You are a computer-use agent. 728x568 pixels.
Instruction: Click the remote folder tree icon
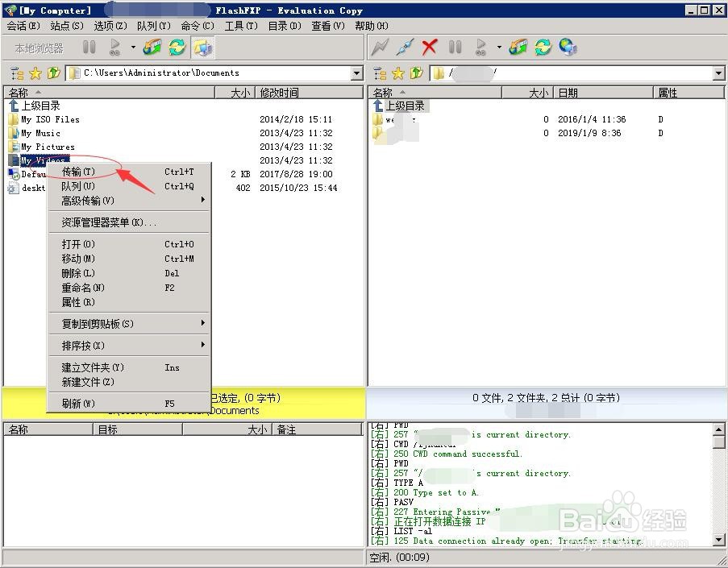click(x=380, y=73)
